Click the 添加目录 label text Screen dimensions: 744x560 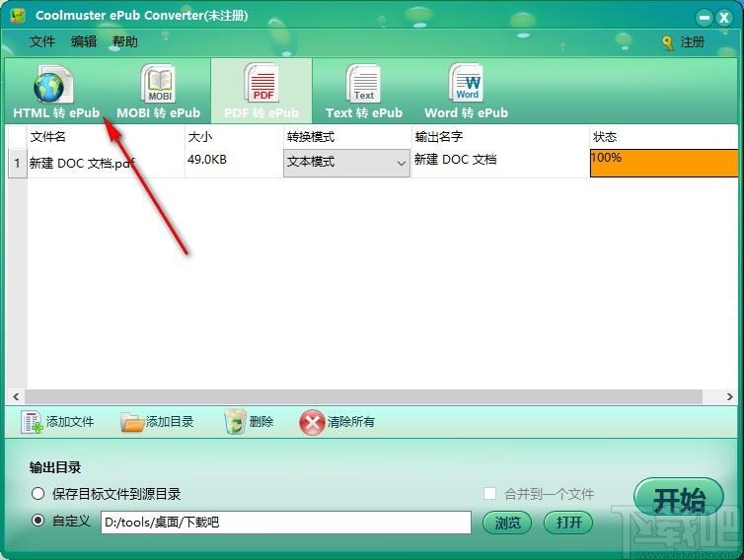click(x=170, y=422)
